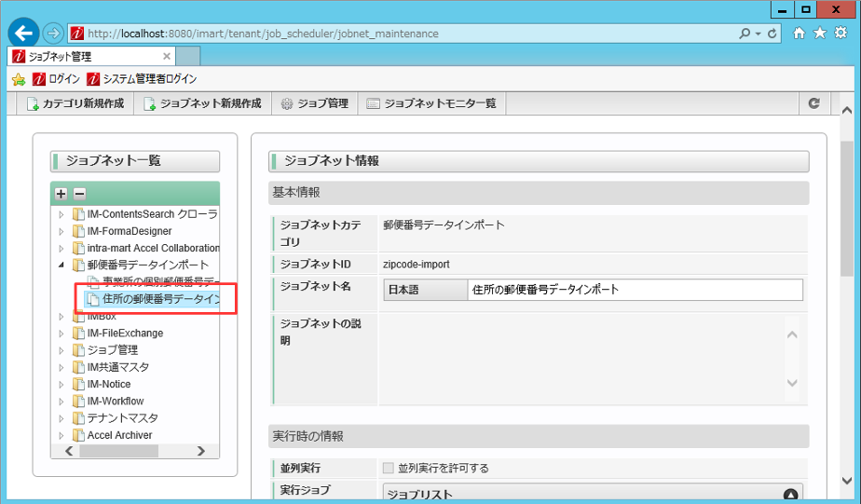Add to favorites bar star icon
This screenshot has height=504, width=861.
coord(19,79)
